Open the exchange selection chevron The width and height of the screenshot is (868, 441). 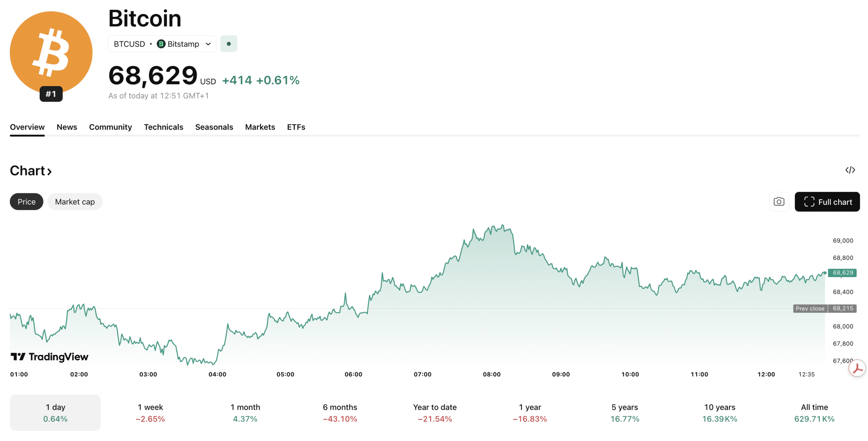208,44
